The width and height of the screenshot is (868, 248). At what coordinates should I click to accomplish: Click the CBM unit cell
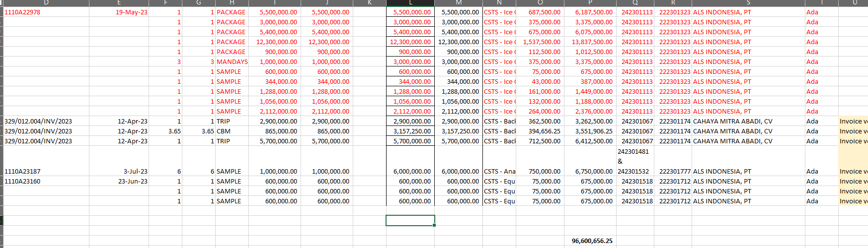tap(224, 131)
